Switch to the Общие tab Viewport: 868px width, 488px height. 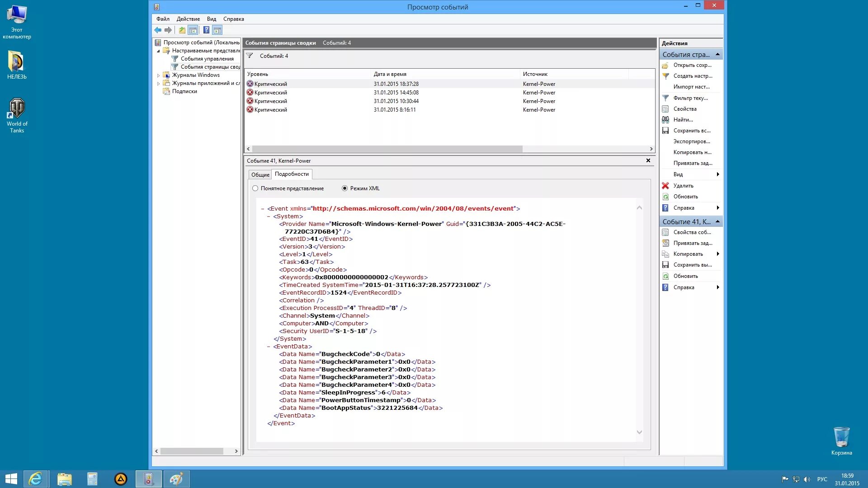[260, 175]
